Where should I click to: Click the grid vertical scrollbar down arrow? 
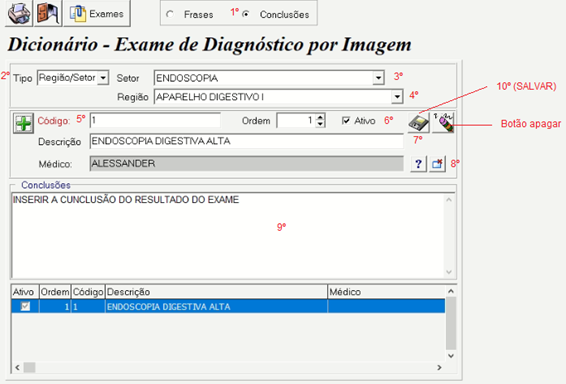coord(451,356)
